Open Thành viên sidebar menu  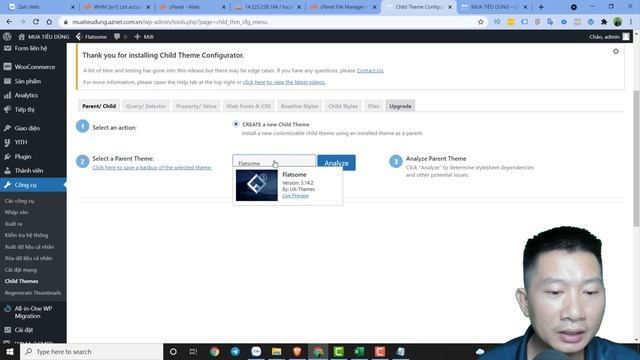click(x=33, y=171)
